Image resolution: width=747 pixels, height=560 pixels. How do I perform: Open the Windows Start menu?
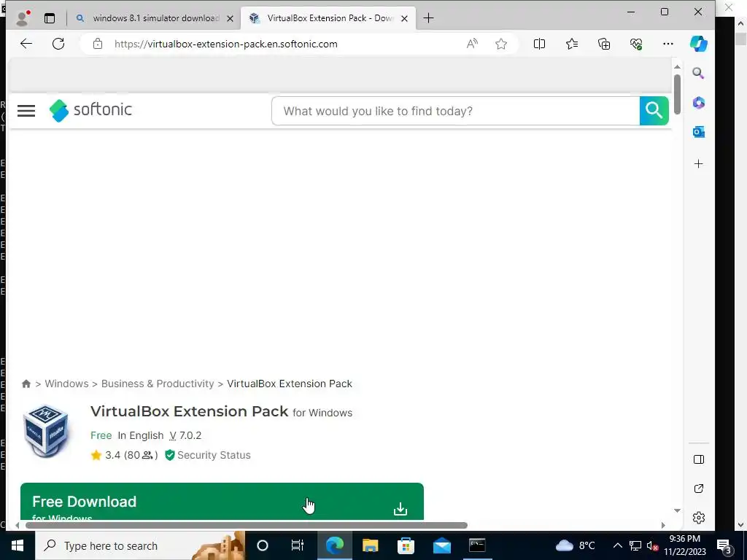point(18,545)
